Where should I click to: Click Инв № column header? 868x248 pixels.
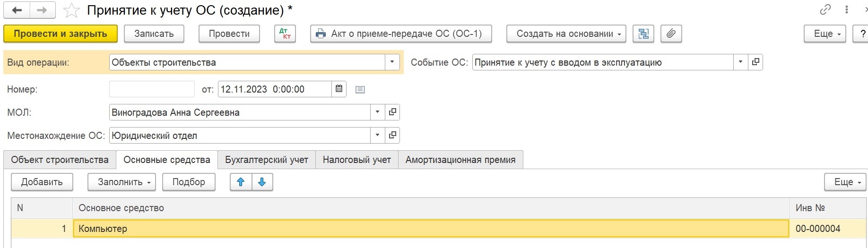[828, 208]
